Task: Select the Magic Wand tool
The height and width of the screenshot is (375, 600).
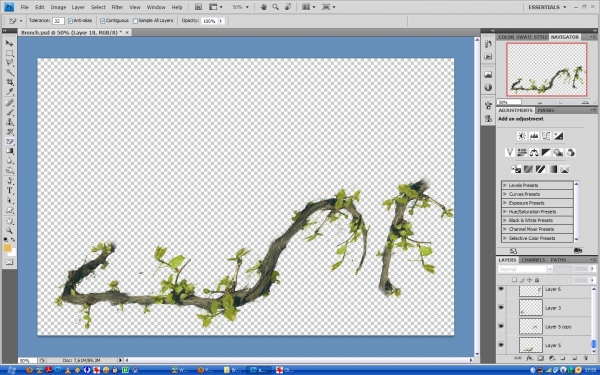Action: click(x=10, y=72)
